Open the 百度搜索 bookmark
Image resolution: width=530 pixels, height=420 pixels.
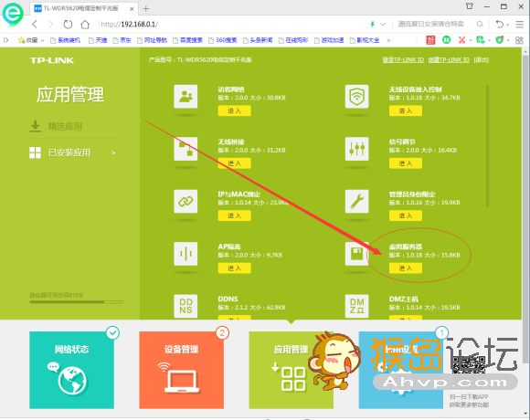point(188,40)
